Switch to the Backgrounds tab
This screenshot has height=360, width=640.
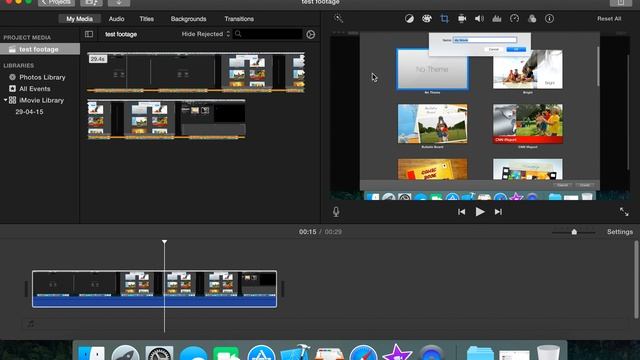(189, 19)
